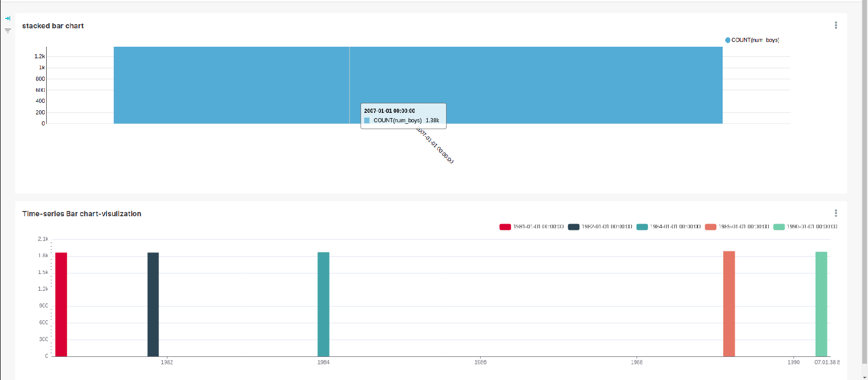Image resolution: width=868 pixels, height=380 pixels.
Task: Click the rotated 2007-01-01 x-axis label
Action: pos(436,145)
